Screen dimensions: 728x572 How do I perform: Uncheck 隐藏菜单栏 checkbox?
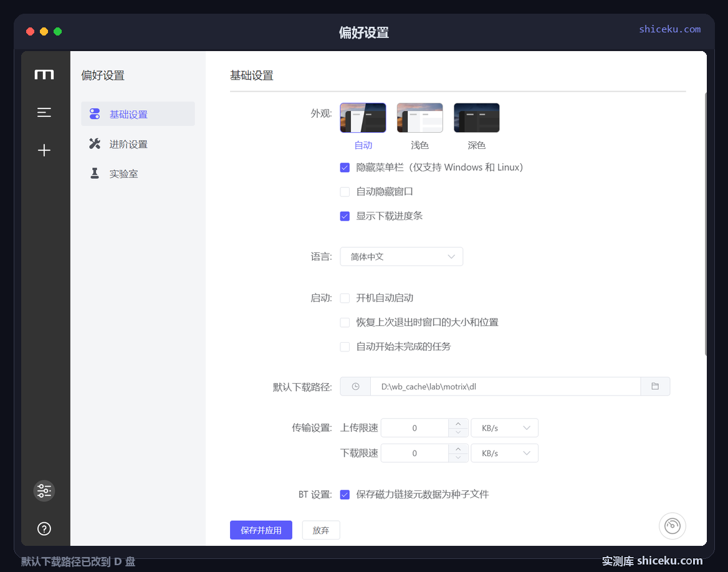345,168
